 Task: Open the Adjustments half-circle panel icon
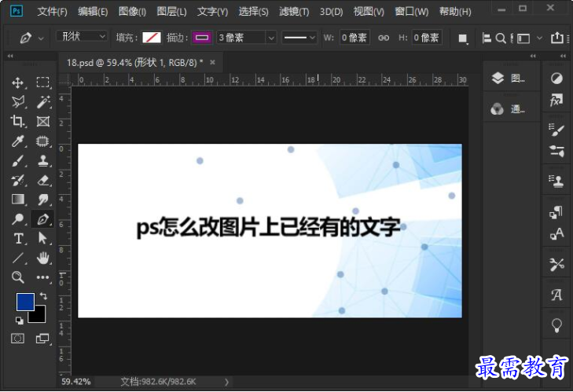tap(556, 79)
